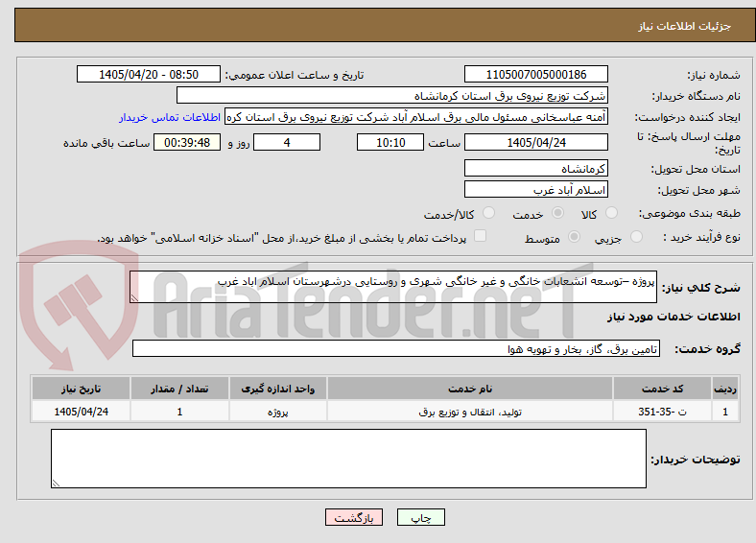Click the کد خدمت column header
This screenshot has width=756, height=543.
click(663, 389)
